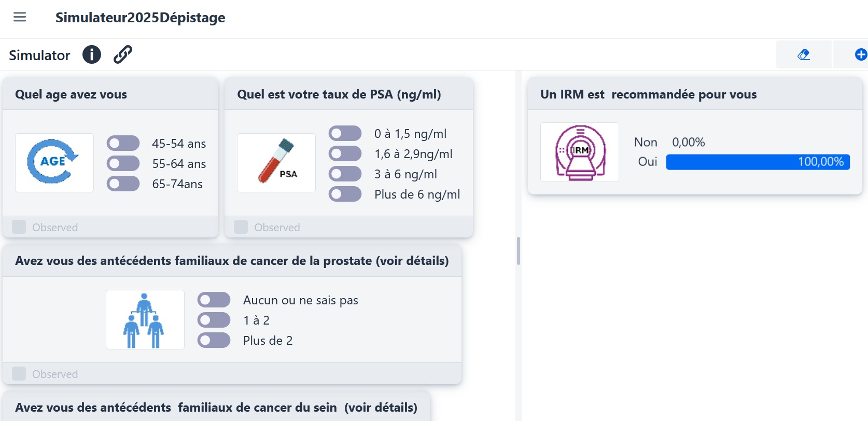The image size is (868, 421).
Task: Click the family history people icon
Action: coord(145,319)
